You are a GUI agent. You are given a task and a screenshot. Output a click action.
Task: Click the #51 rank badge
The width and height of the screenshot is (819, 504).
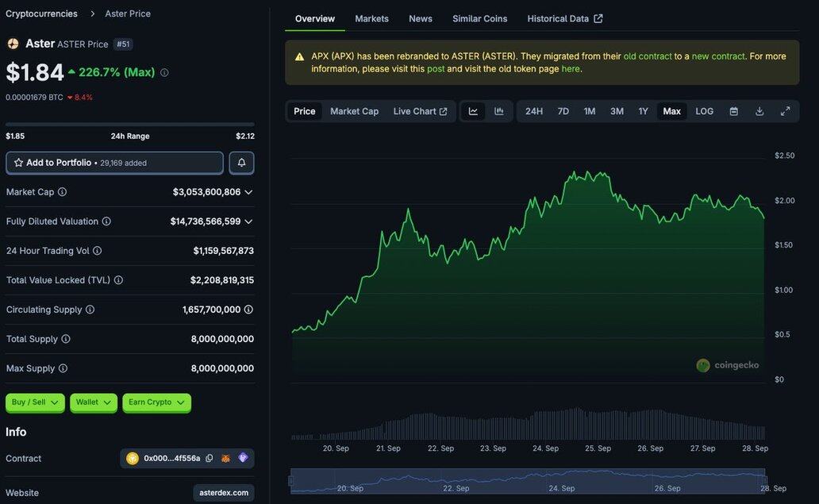tap(123, 44)
